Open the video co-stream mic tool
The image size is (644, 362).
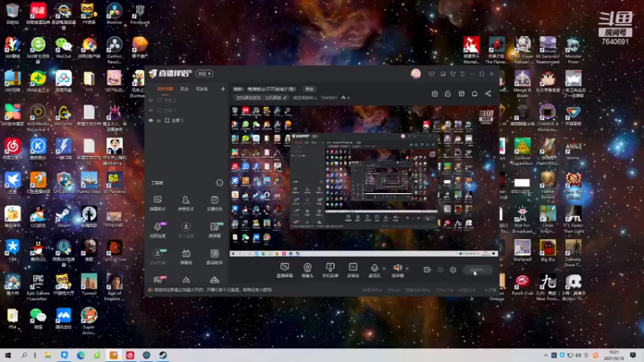click(158, 230)
